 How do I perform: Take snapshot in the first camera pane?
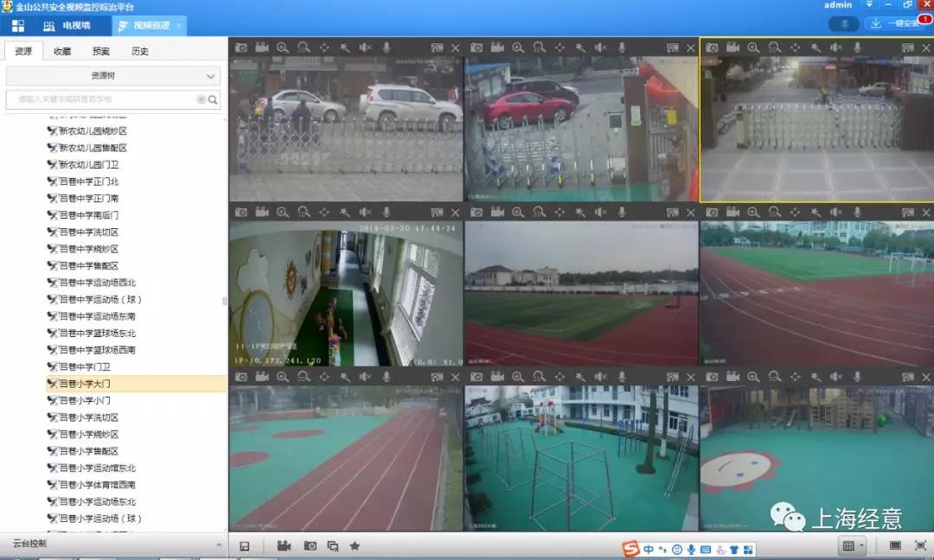coord(240,48)
